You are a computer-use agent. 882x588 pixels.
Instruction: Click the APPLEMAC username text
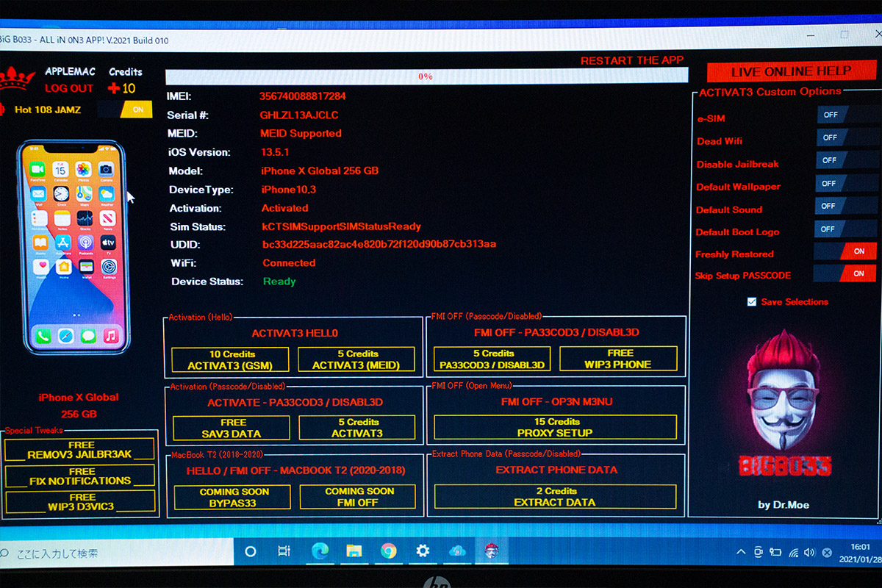pos(69,71)
